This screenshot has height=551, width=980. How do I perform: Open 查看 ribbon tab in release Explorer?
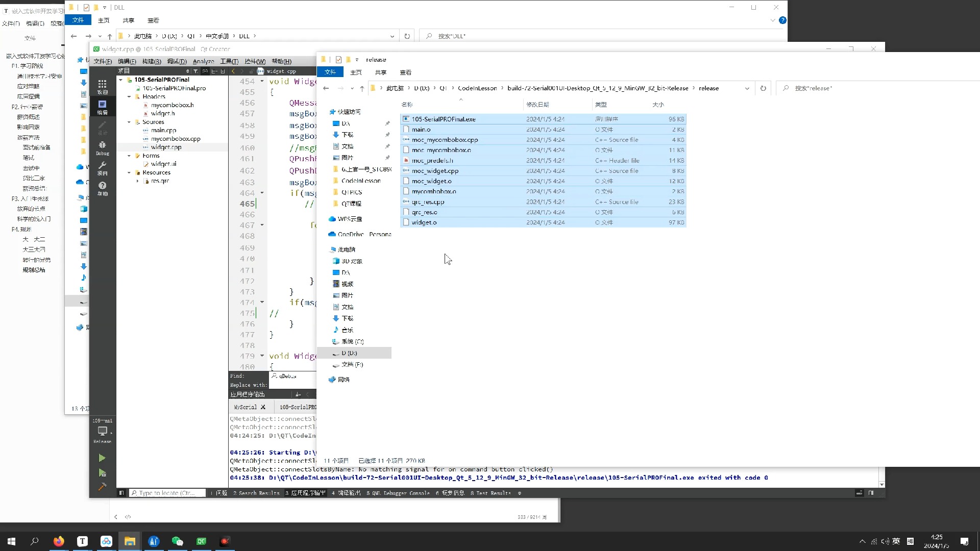tap(406, 72)
